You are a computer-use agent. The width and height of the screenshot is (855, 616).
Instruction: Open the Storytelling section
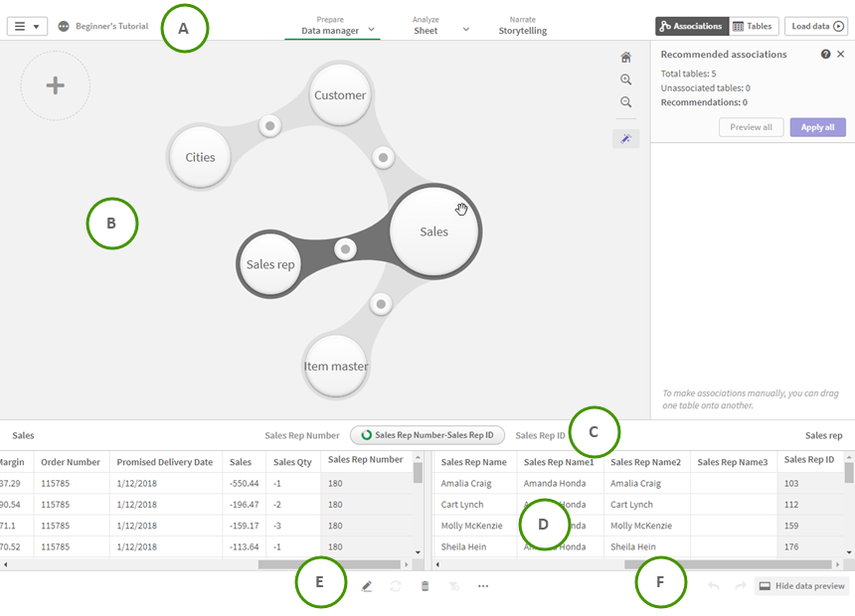click(x=525, y=26)
